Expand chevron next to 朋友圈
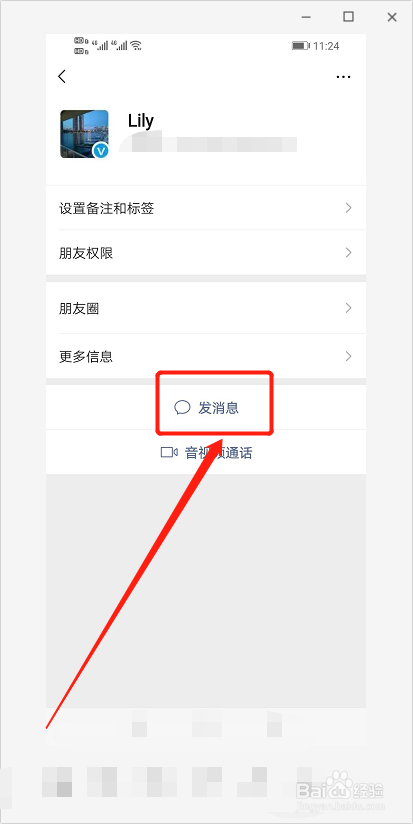The width and height of the screenshot is (413, 824). click(x=348, y=308)
